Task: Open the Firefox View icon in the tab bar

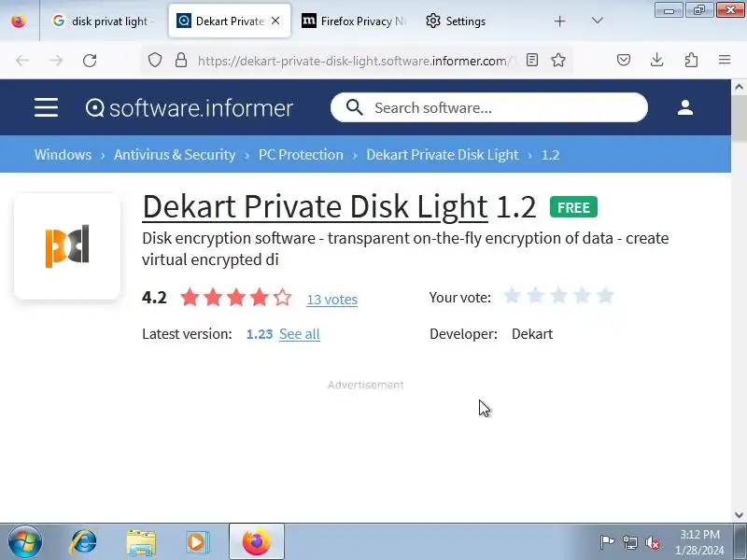Action: (x=19, y=21)
